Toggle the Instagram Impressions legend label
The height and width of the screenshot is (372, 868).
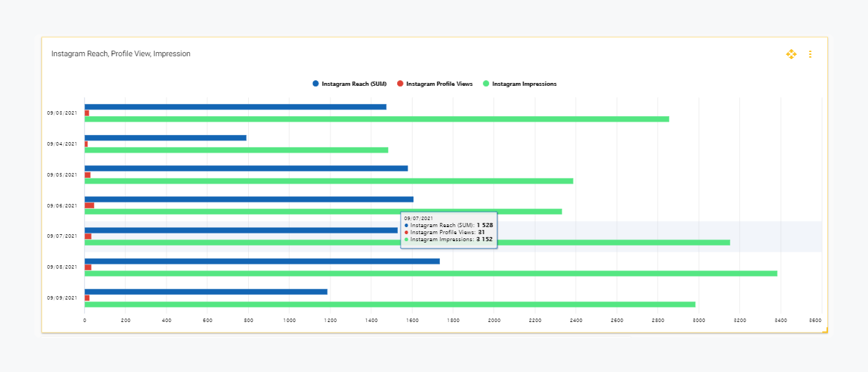click(524, 84)
